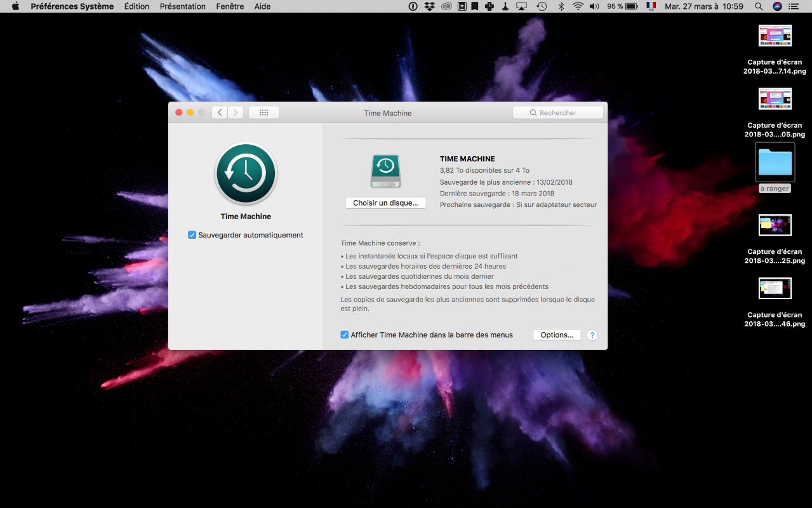Click the broom cleaner menu bar icon
812x508 pixels.
(x=505, y=6)
